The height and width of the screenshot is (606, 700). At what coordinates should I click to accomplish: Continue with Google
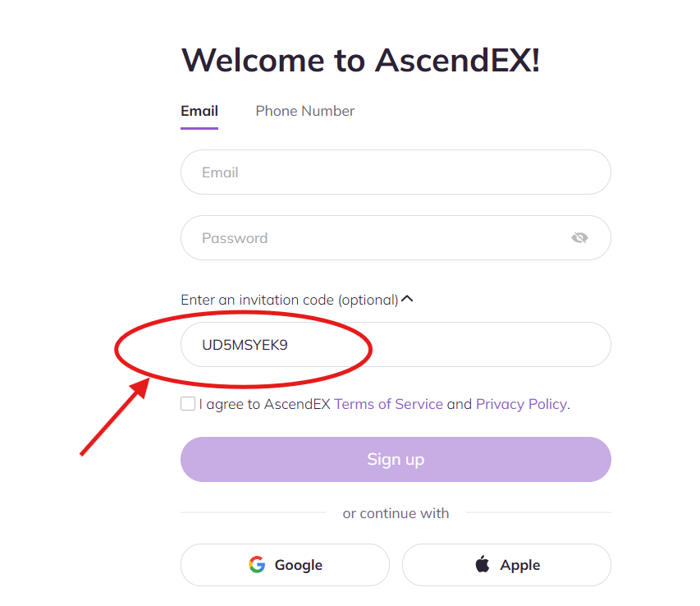point(285,564)
